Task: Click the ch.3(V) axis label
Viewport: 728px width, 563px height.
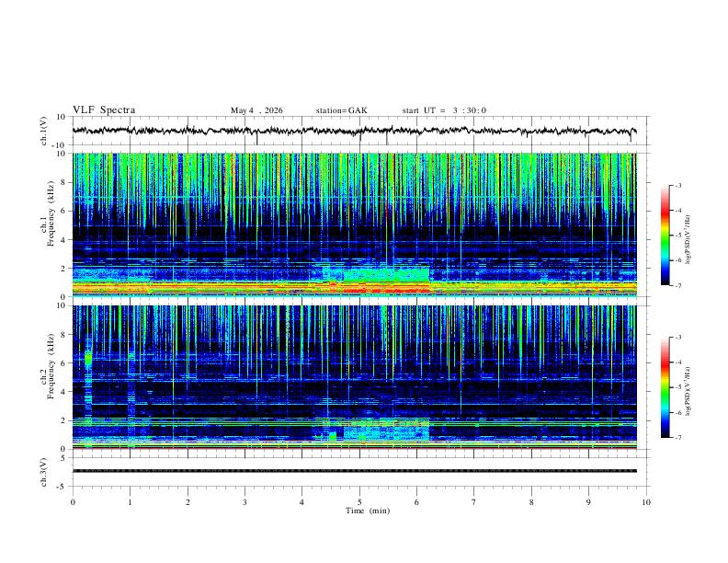Action: pyautogui.click(x=44, y=472)
